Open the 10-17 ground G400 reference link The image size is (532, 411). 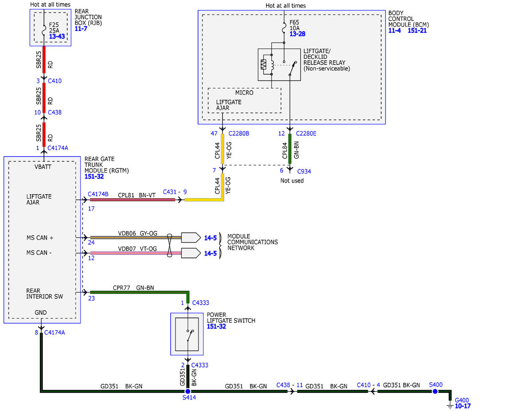463,406
